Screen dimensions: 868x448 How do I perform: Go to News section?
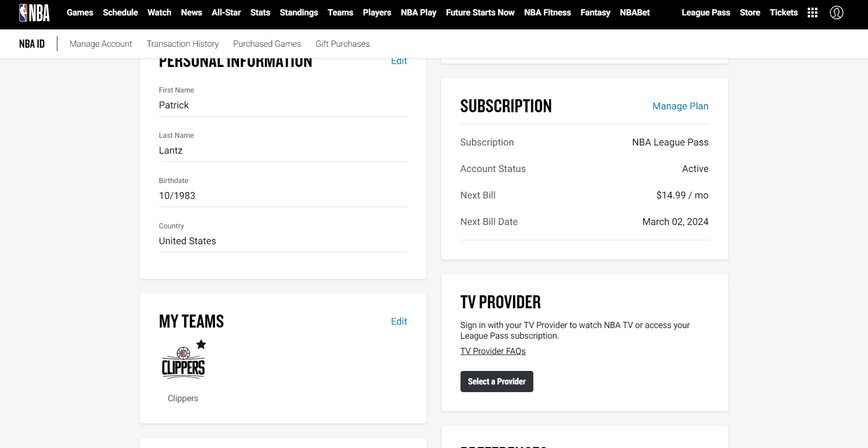(x=191, y=13)
